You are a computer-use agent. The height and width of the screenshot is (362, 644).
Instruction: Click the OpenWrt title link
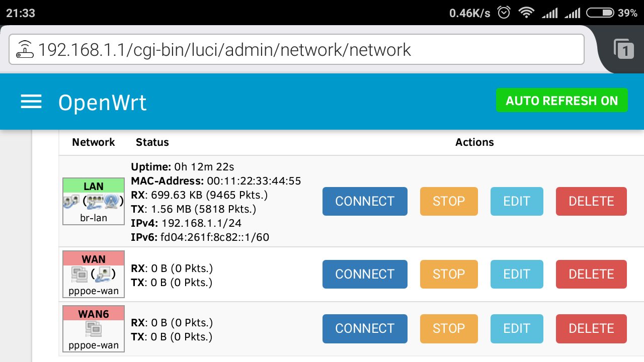point(103,103)
